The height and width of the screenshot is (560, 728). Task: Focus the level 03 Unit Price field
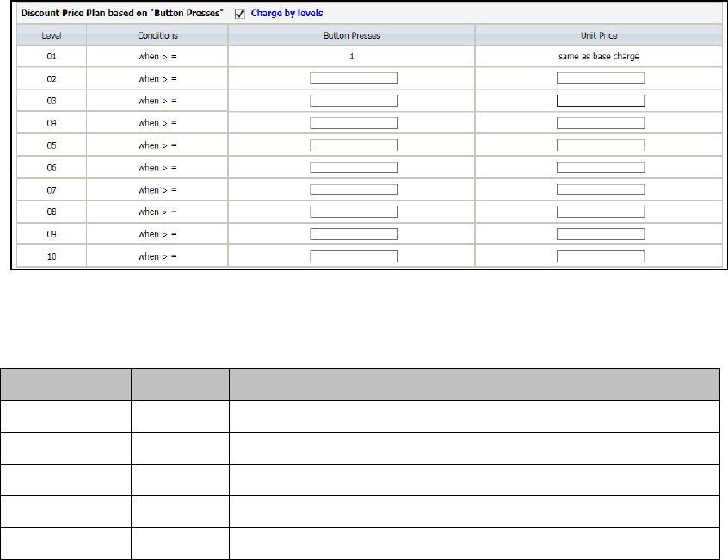[601, 101]
